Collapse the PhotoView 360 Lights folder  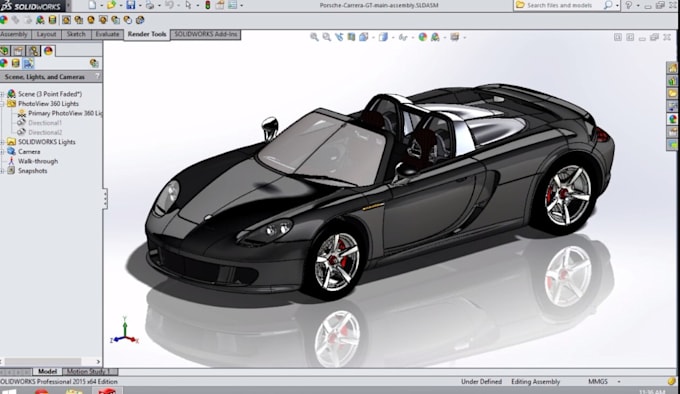tap(2, 104)
